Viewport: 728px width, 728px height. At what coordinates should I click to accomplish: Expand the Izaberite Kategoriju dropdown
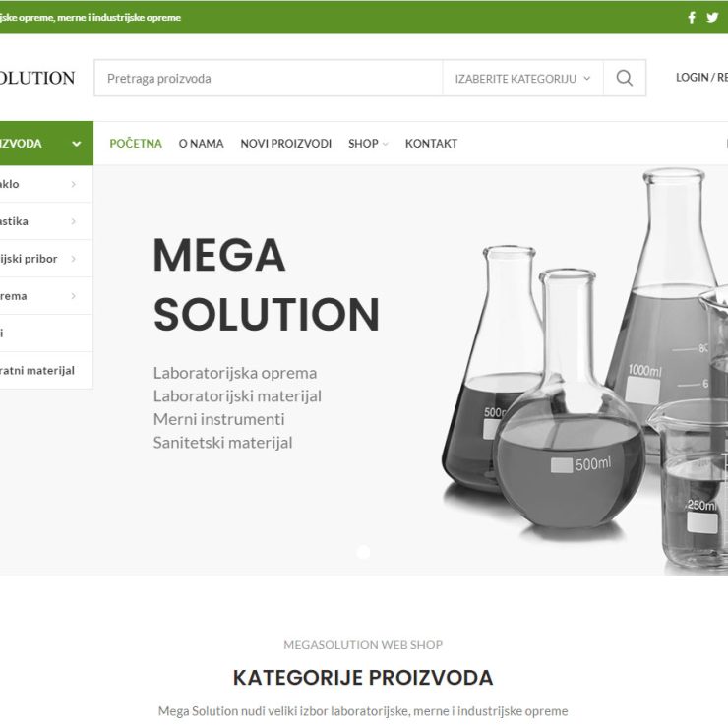522,79
